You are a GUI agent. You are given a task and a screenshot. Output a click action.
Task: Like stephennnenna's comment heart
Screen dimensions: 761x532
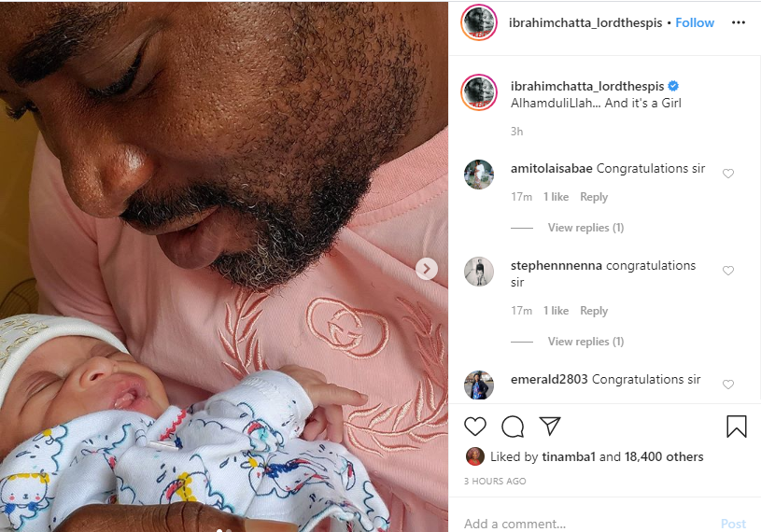pos(728,270)
